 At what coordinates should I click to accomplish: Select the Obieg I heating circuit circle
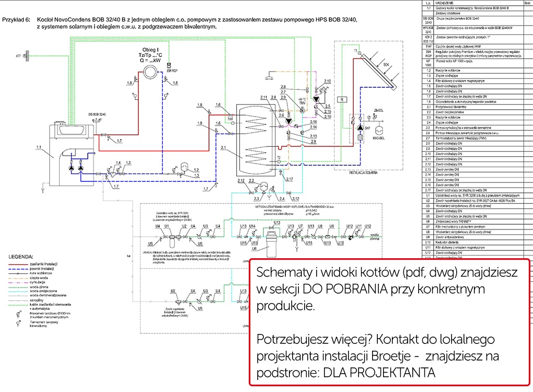tap(150, 72)
